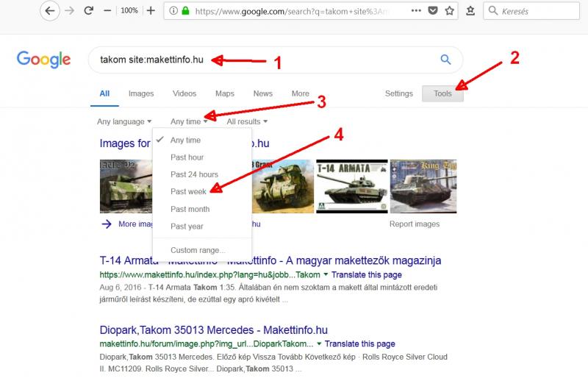Open the Any language filter dropdown
588x381 pixels.
click(124, 121)
